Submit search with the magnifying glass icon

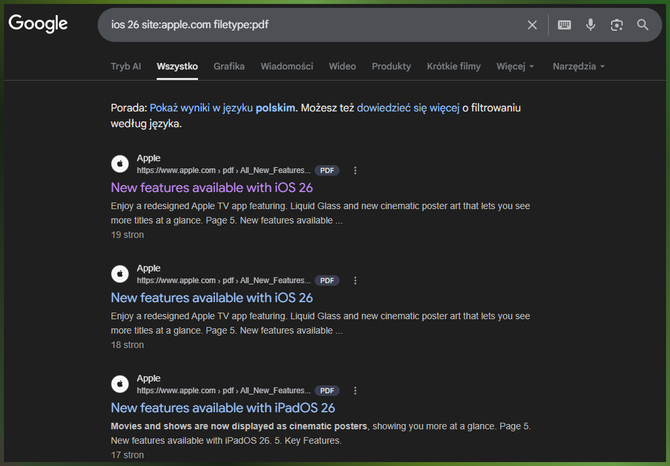pyautogui.click(x=642, y=25)
